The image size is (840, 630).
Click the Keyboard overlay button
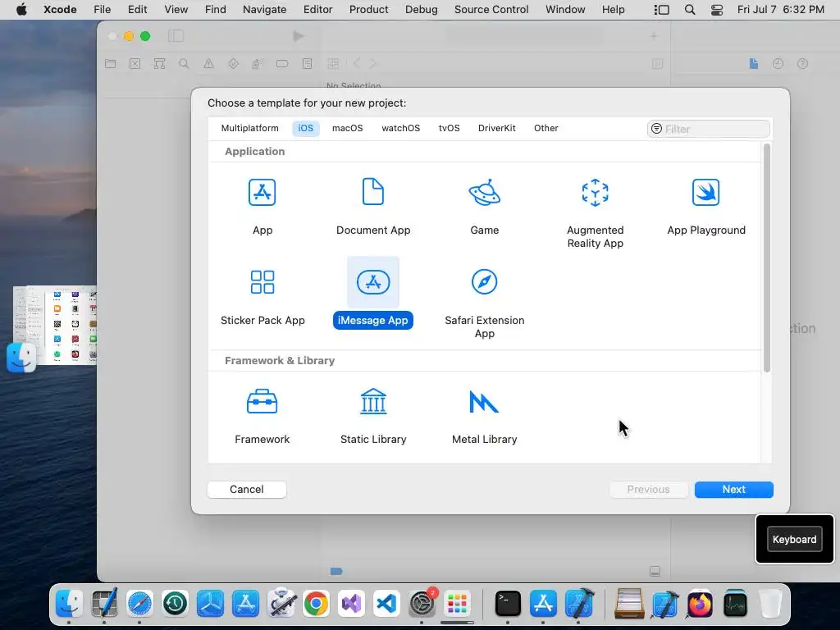pos(794,540)
